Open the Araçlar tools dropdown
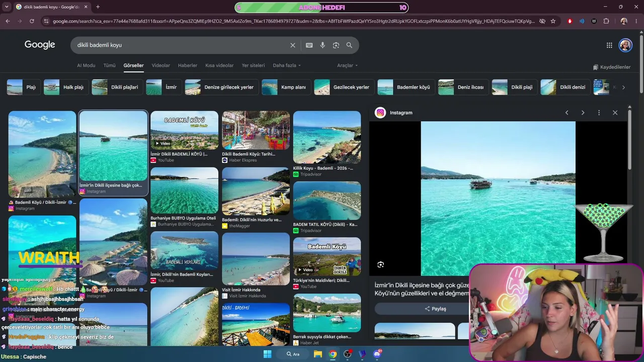Viewport: 644px width, 362px height. pyautogui.click(x=347, y=65)
